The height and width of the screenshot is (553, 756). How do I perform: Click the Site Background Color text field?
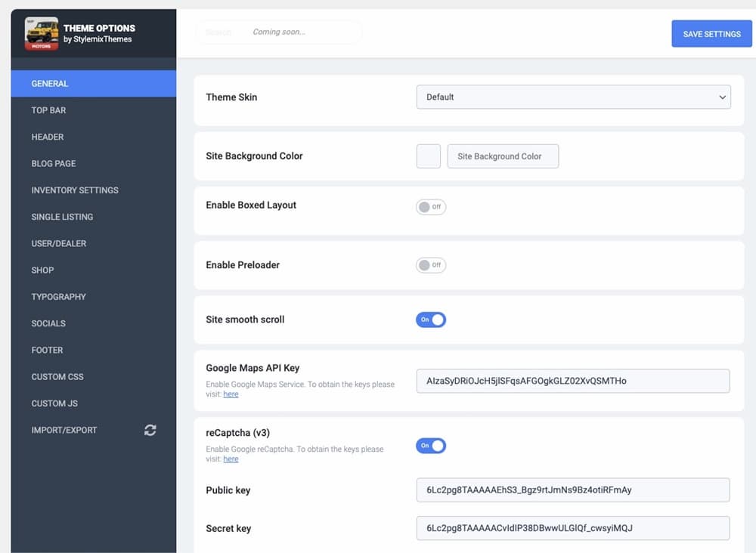(x=503, y=156)
